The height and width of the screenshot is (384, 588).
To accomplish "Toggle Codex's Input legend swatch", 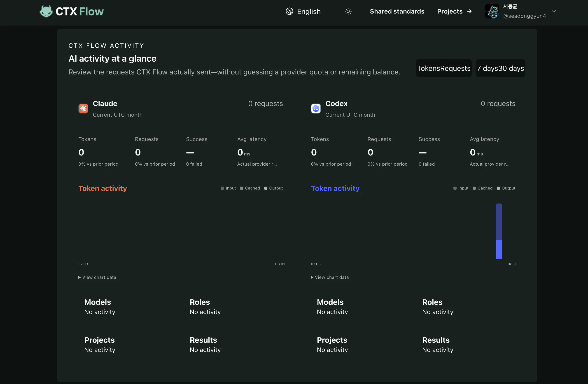I will (455, 188).
